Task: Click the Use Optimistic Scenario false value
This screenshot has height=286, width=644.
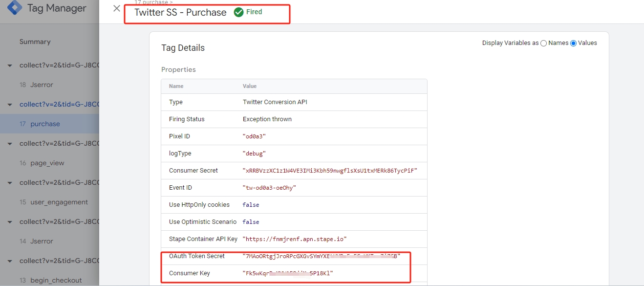Action: point(251,222)
